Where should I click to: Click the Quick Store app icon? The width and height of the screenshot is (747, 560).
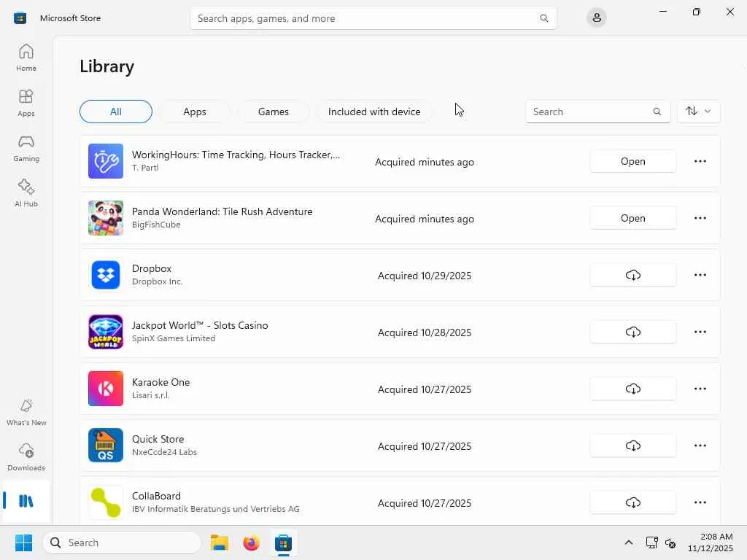[106, 446]
